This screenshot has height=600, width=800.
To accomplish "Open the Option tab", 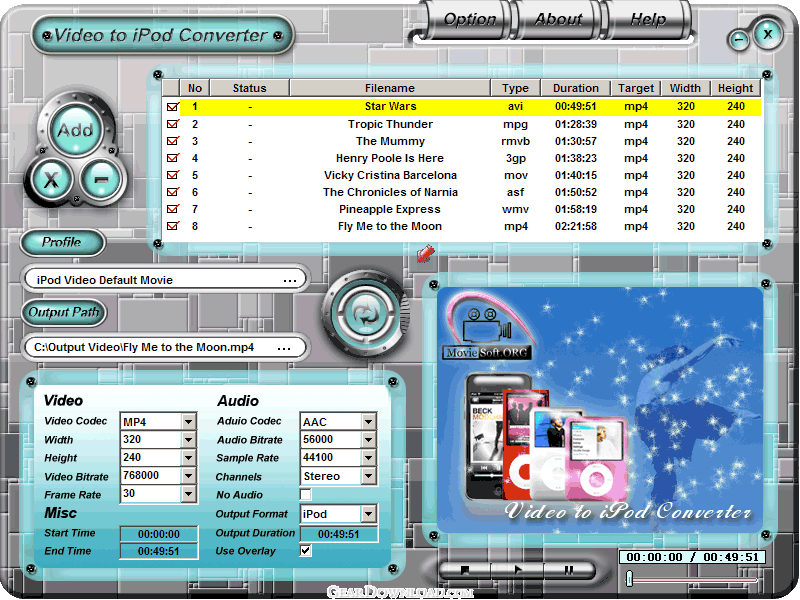I will [469, 19].
